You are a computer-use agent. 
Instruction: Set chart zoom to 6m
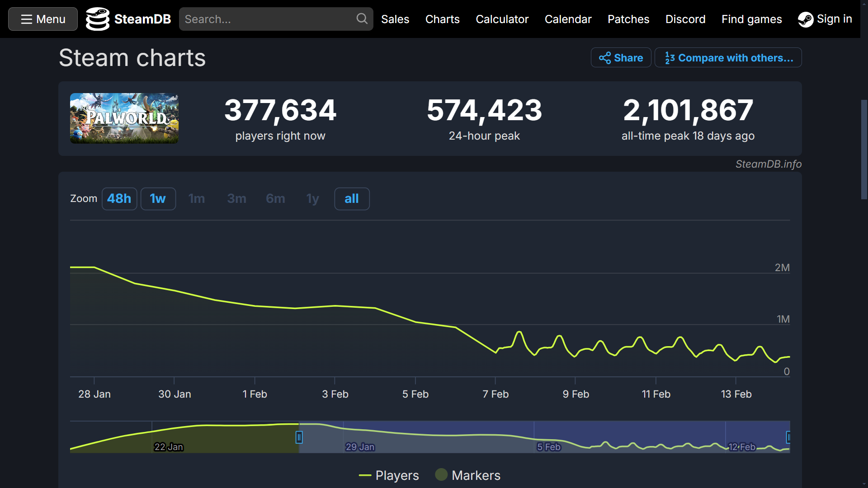[275, 199]
